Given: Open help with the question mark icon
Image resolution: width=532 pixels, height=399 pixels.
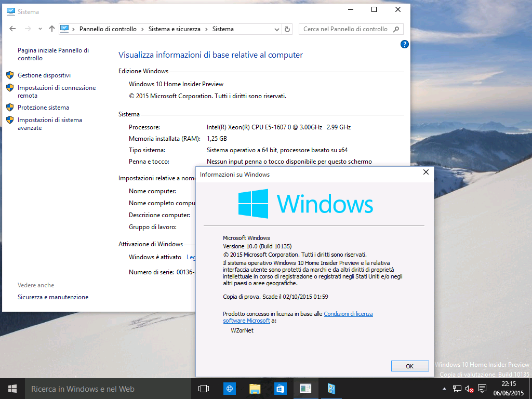Looking at the screenshot, I should tap(404, 44).
